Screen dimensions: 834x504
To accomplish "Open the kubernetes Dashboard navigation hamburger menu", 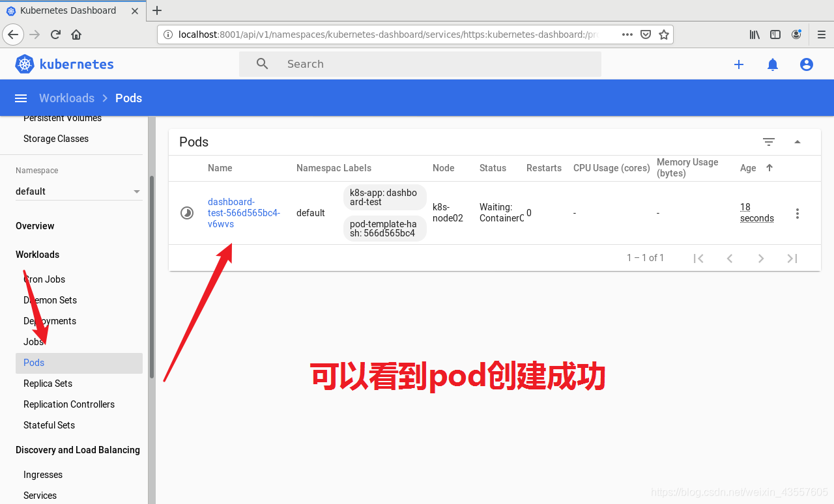I will click(x=20, y=98).
